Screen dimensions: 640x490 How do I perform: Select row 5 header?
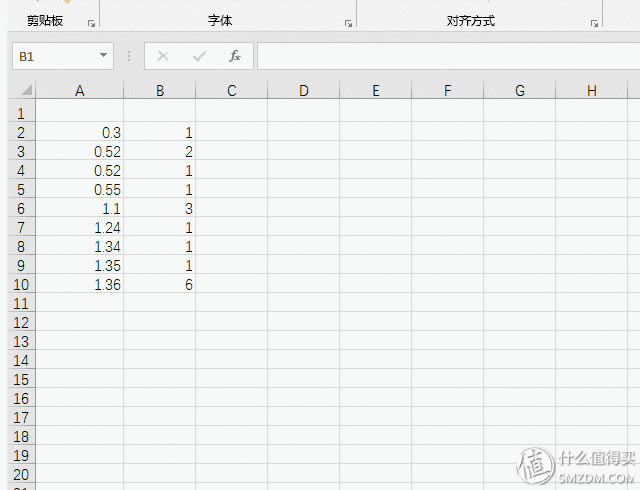click(x=22, y=189)
